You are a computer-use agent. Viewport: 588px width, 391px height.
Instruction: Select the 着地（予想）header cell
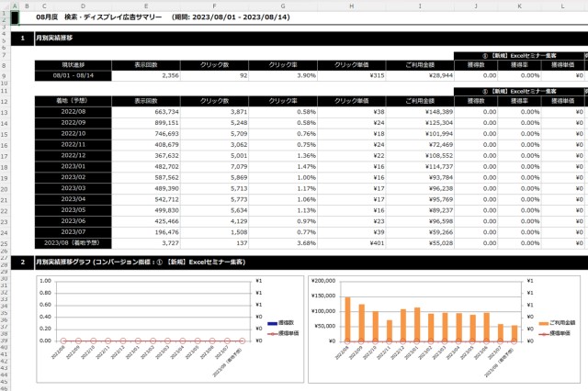[x=73, y=101]
